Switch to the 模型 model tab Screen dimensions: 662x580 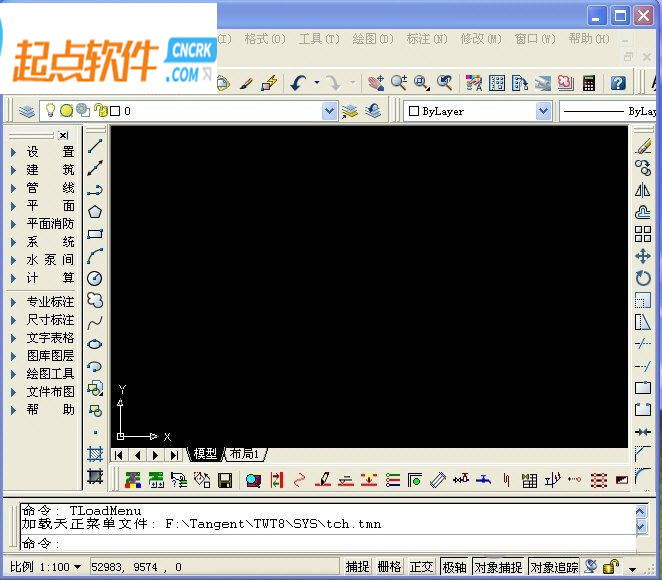(x=205, y=454)
